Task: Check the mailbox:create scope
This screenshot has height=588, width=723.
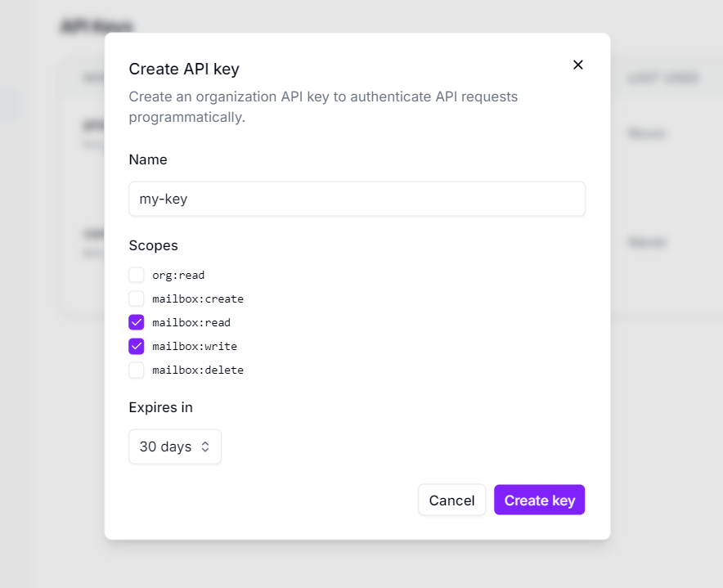Action: point(136,298)
